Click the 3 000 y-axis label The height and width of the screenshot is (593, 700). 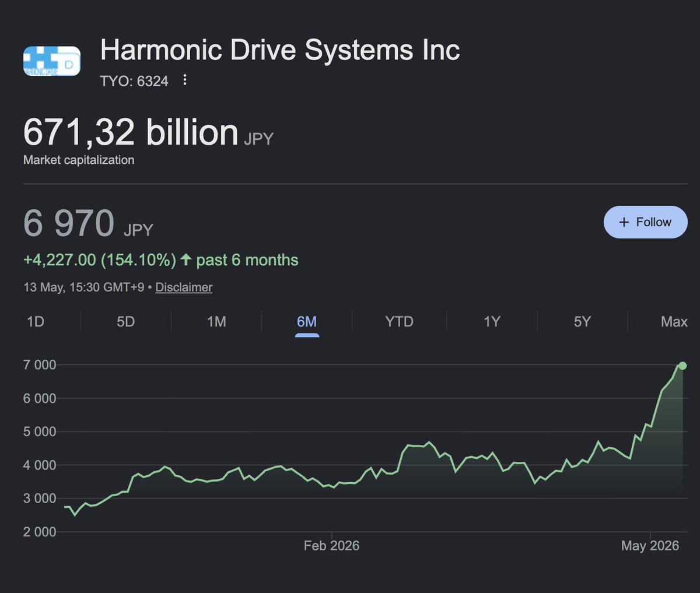tap(40, 499)
